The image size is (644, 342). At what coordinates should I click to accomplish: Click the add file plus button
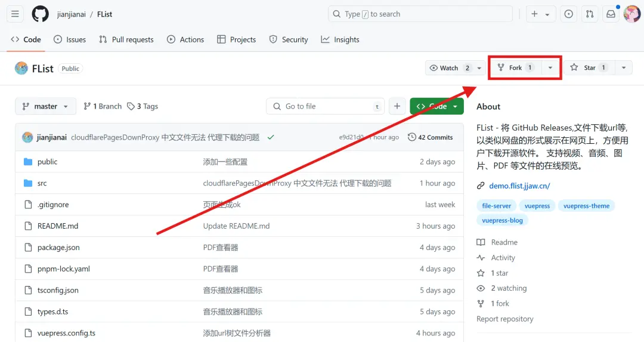(x=397, y=106)
